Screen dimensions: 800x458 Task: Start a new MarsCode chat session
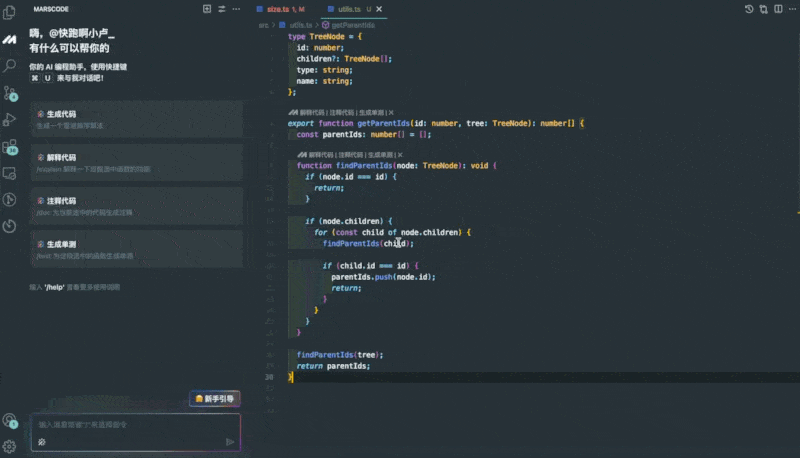(207, 9)
